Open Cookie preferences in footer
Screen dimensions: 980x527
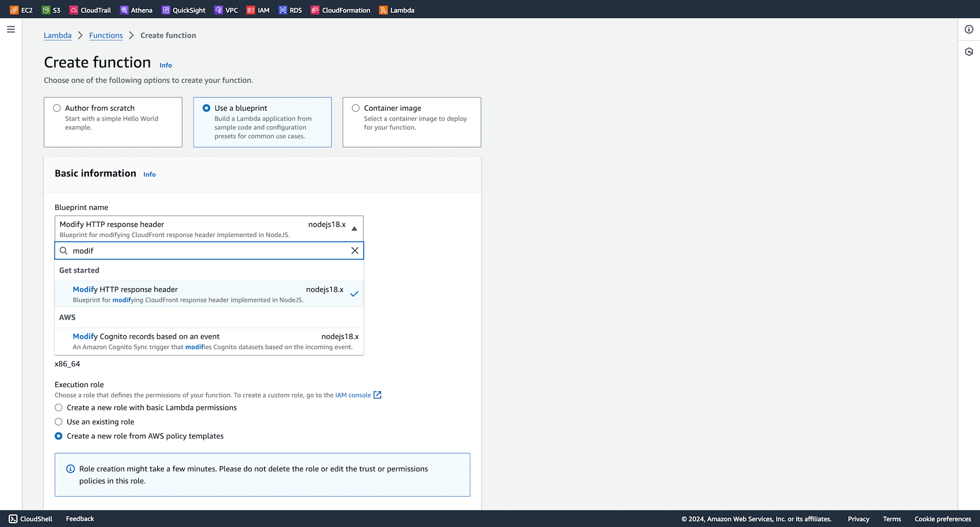pyautogui.click(x=943, y=519)
